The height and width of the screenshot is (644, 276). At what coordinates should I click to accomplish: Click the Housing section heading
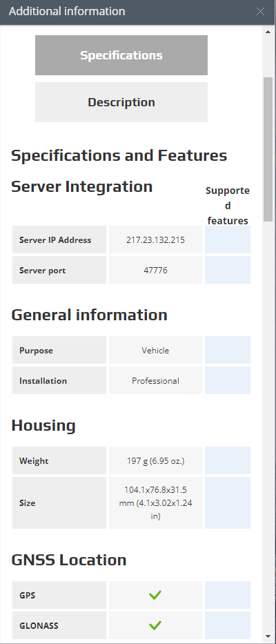point(43,425)
